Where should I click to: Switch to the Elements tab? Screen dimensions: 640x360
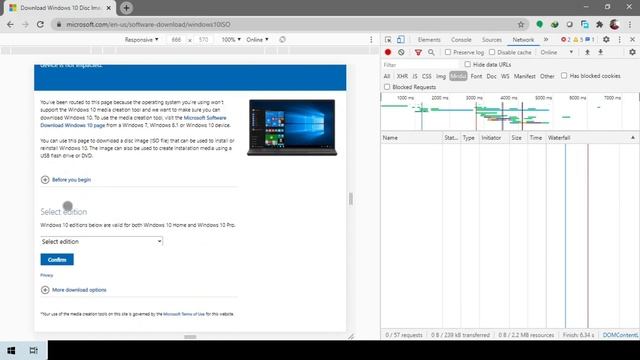coord(429,40)
